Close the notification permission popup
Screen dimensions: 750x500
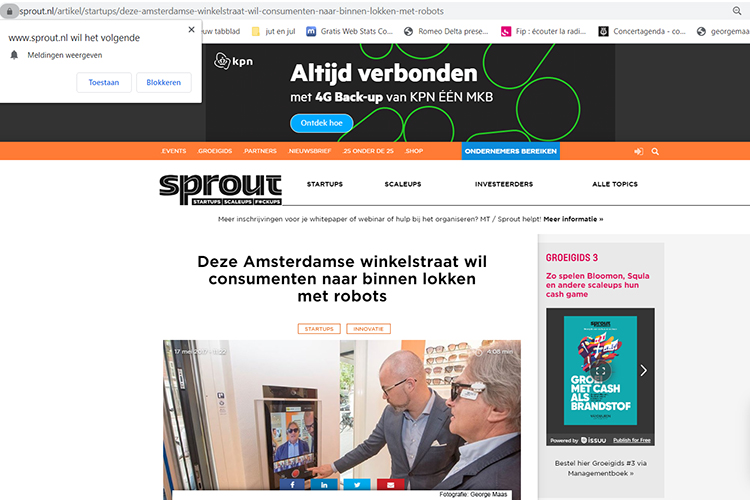[x=191, y=30]
